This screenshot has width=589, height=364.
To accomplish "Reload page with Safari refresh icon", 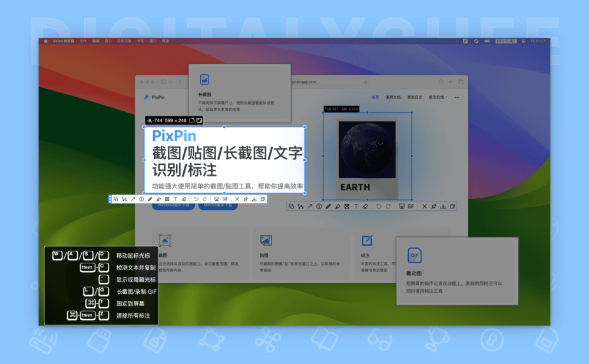I will [365, 82].
